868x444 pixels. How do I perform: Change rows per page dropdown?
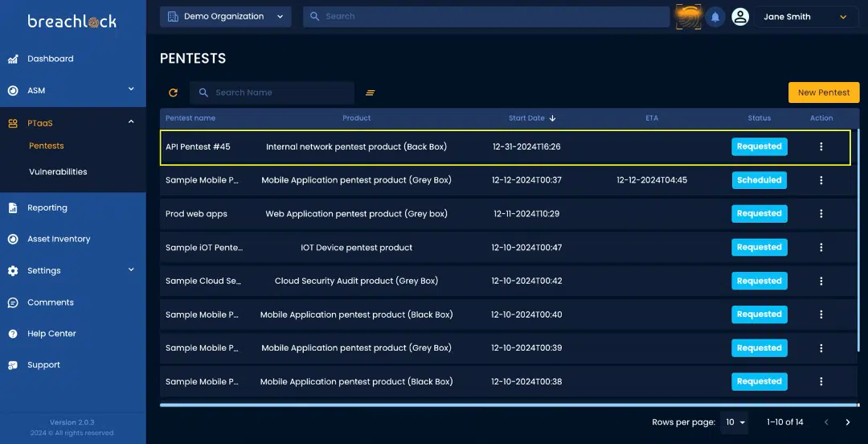pos(735,422)
